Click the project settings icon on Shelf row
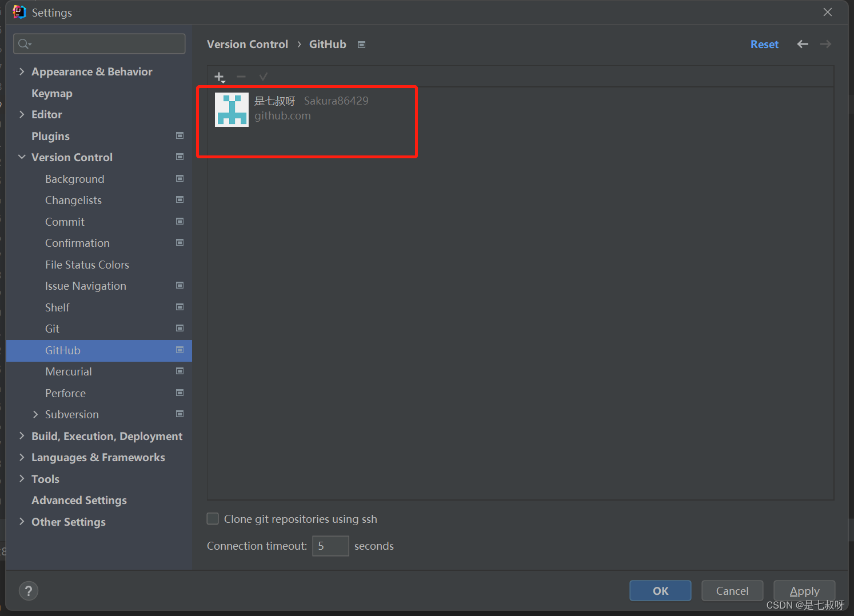 click(x=180, y=307)
